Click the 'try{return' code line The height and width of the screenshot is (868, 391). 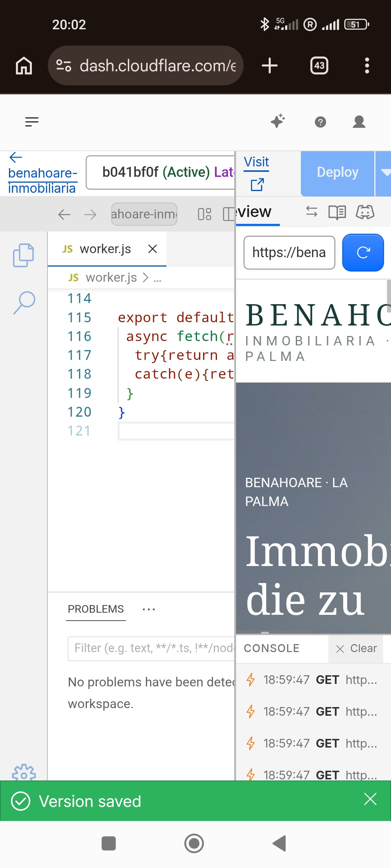pos(184,355)
